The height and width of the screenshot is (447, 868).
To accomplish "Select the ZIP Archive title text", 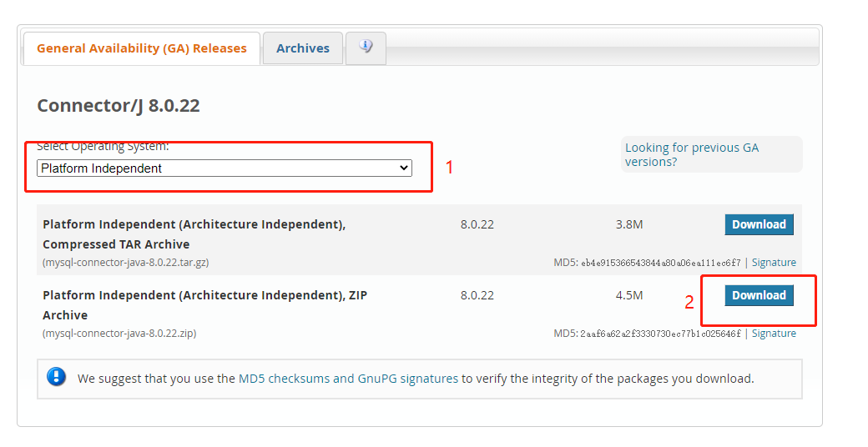I will point(204,305).
